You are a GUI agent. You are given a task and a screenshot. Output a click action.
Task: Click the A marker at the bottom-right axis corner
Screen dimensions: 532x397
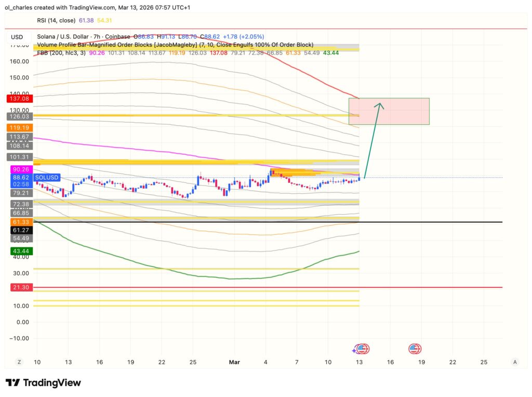pyautogui.click(x=515, y=362)
